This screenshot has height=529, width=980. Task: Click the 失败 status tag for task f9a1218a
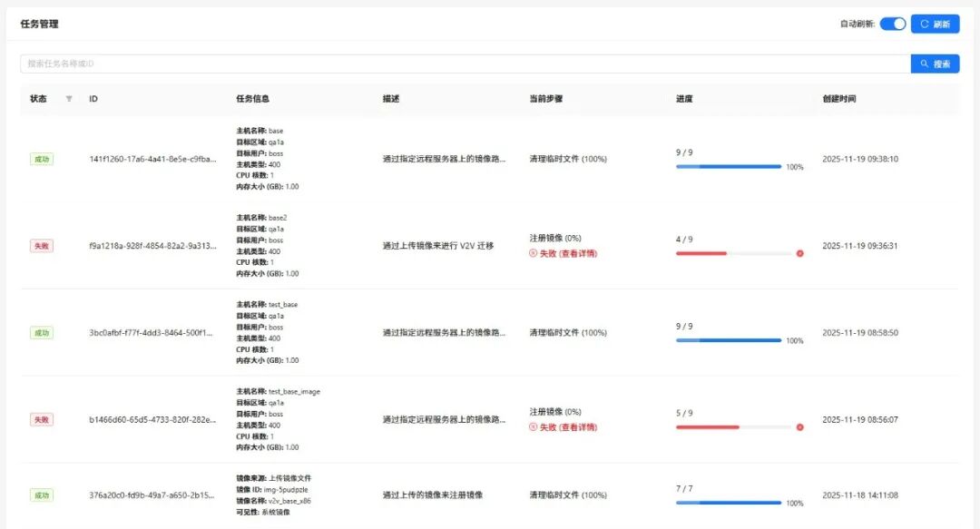pos(42,246)
